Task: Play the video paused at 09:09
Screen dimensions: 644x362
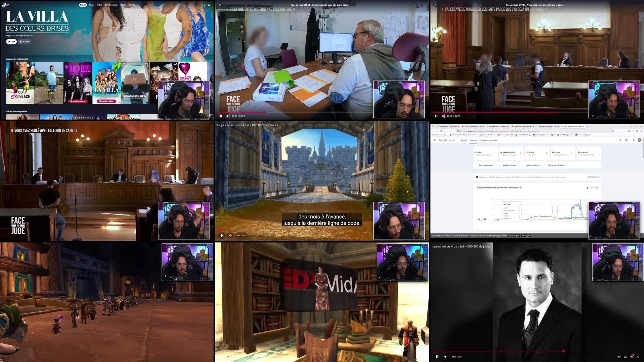Action: (x=221, y=116)
